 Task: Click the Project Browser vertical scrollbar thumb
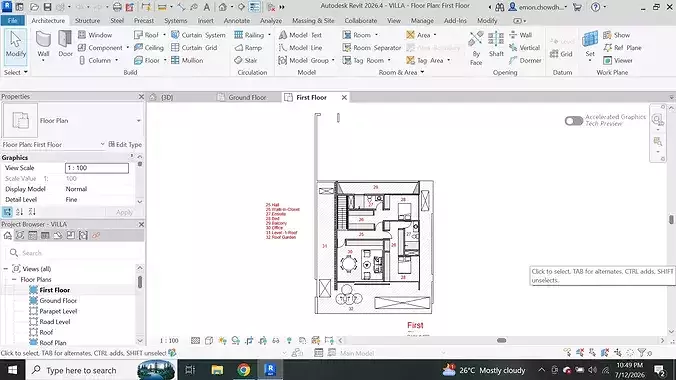(140, 282)
